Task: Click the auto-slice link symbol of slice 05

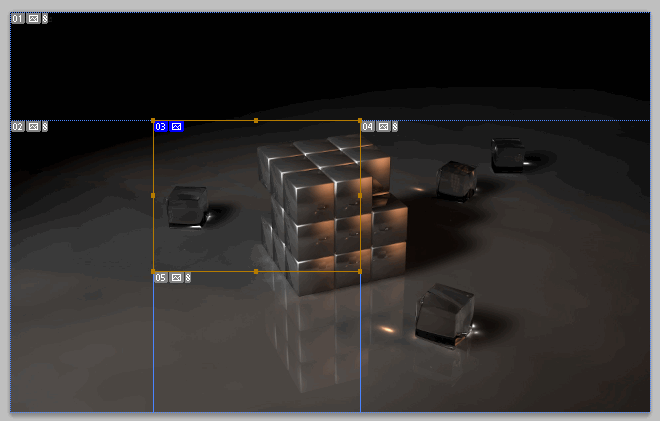Action: point(188,277)
